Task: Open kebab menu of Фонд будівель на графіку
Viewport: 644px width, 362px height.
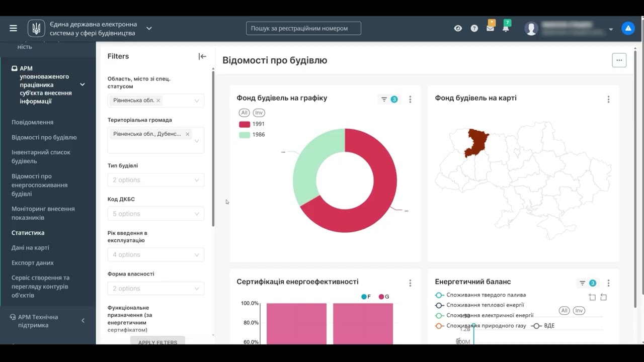Action: click(410, 100)
